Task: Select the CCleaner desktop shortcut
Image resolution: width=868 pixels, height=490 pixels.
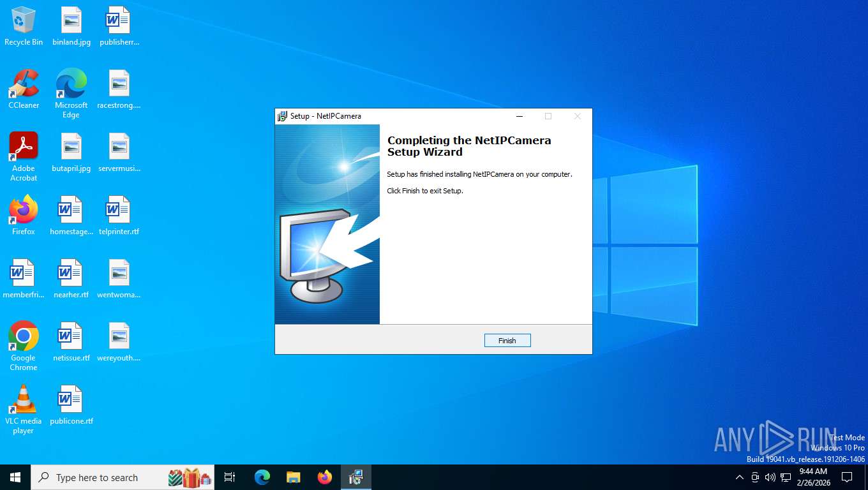Action: (24, 90)
